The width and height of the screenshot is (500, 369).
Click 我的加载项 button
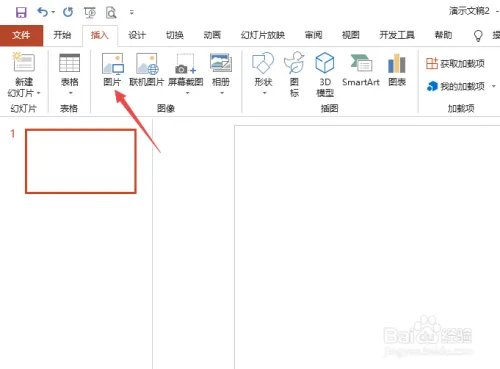(455, 86)
